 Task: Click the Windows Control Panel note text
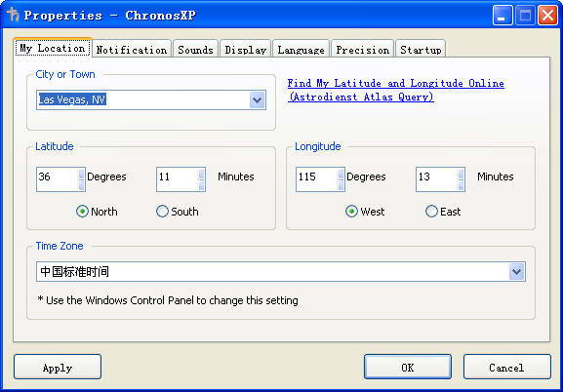click(168, 300)
